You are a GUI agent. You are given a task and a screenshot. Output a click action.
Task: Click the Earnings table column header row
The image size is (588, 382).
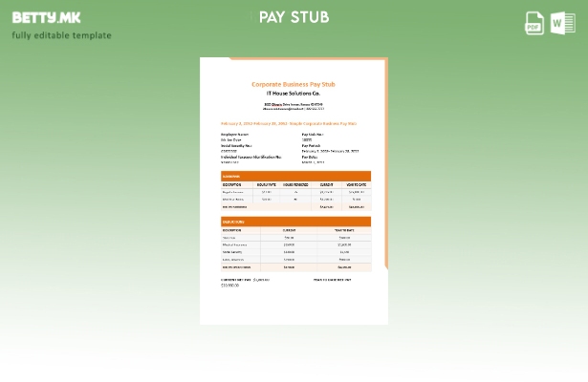pos(295,184)
